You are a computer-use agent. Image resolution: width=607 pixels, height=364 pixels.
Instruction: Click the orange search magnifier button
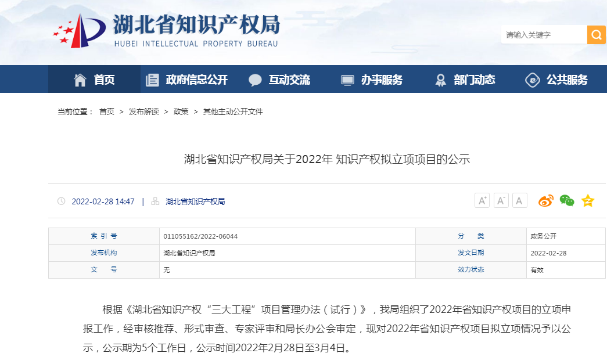point(596,35)
